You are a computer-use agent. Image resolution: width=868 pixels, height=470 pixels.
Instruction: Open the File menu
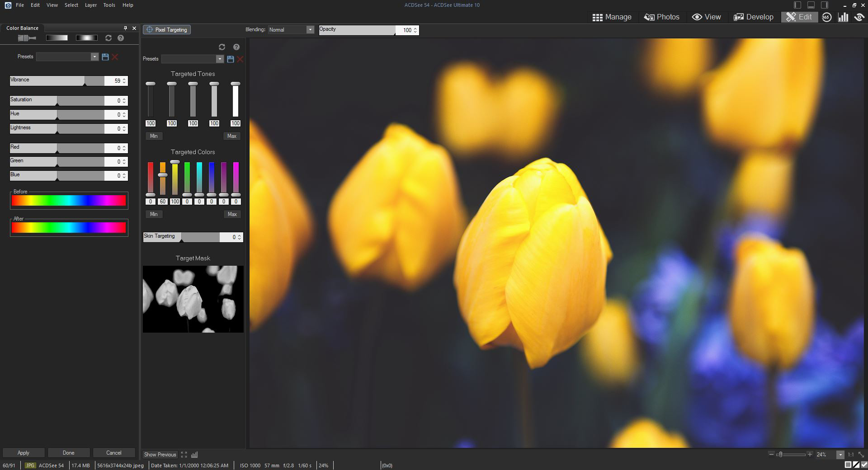(20, 5)
